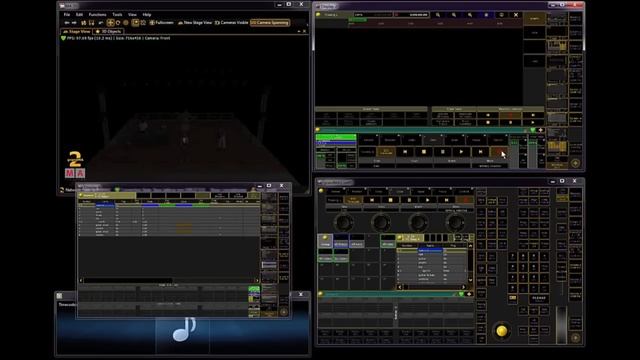This screenshot has height=360, width=640.
Task: Click New Stage View in toolbar
Action: tap(195, 22)
